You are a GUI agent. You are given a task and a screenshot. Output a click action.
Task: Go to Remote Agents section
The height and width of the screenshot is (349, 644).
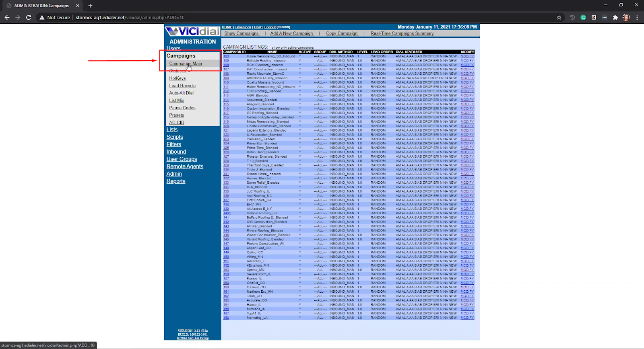[x=185, y=166]
